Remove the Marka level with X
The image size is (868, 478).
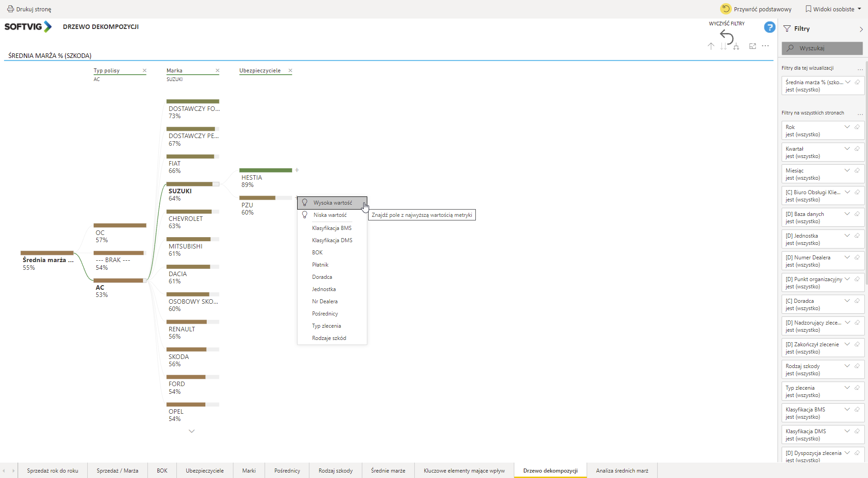pos(218,71)
